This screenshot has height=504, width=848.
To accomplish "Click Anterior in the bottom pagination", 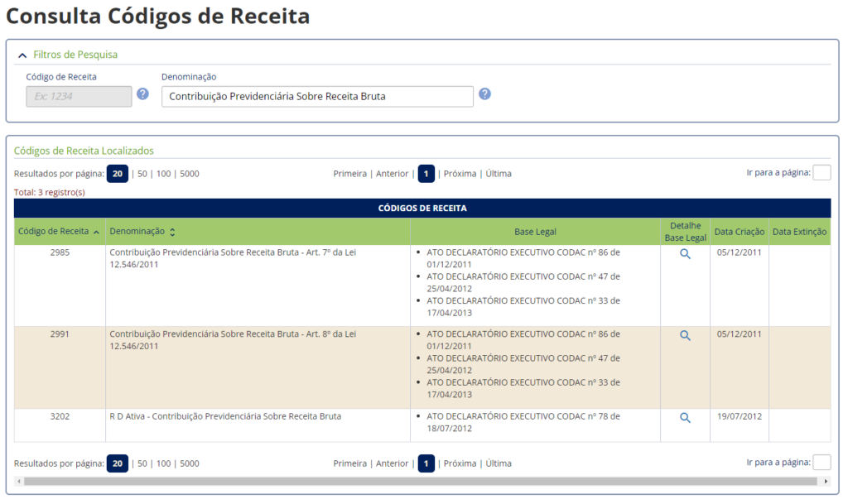I will pyautogui.click(x=392, y=463).
